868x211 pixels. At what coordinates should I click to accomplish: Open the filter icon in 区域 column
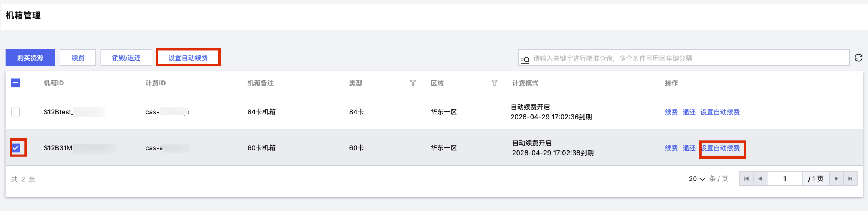pyautogui.click(x=494, y=83)
